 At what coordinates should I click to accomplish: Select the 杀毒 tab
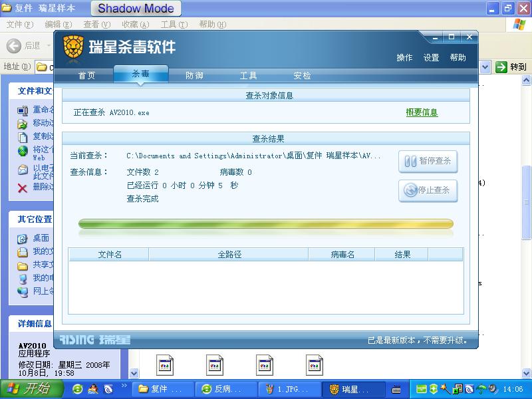click(140, 74)
